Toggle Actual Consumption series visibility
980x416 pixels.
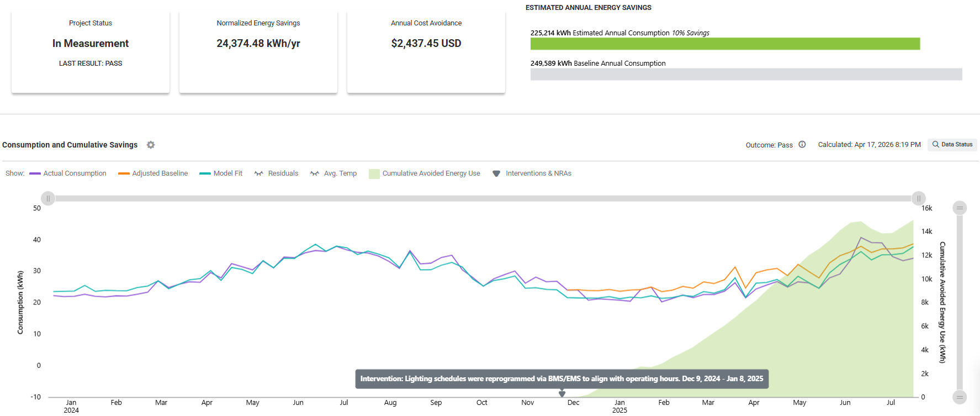(68, 173)
